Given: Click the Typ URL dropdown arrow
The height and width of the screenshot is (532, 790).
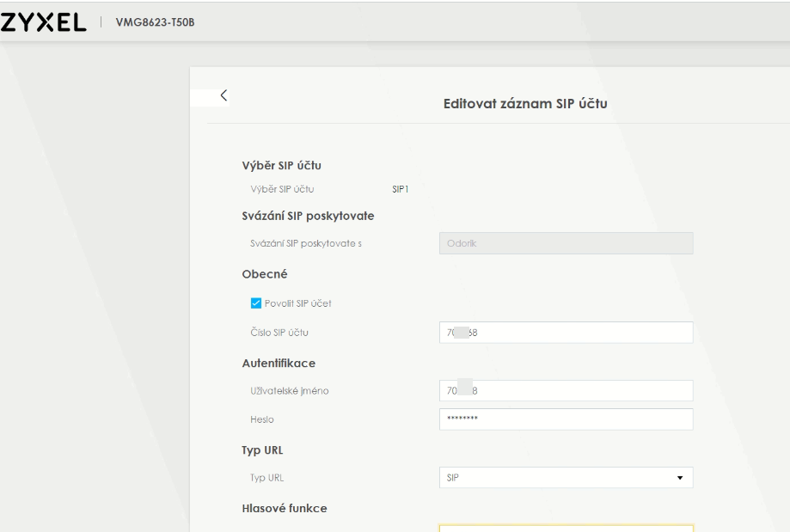Looking at the screenshot, I should coord(680,477).
